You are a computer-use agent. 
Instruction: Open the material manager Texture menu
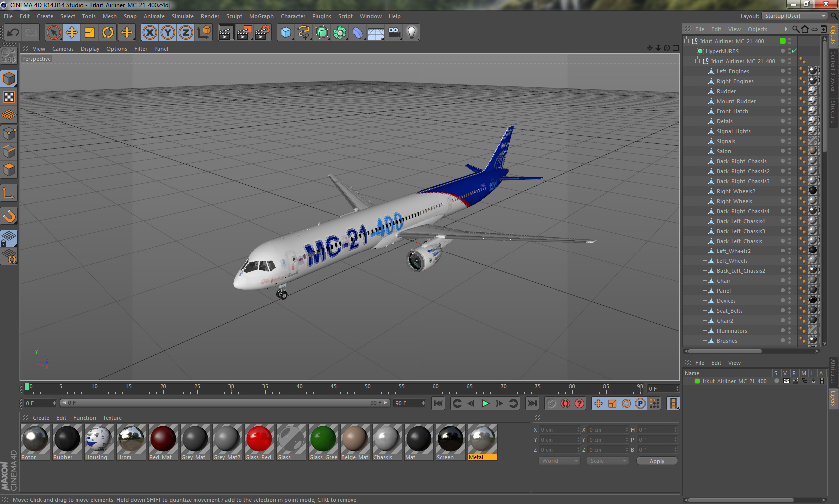point(112,418)
